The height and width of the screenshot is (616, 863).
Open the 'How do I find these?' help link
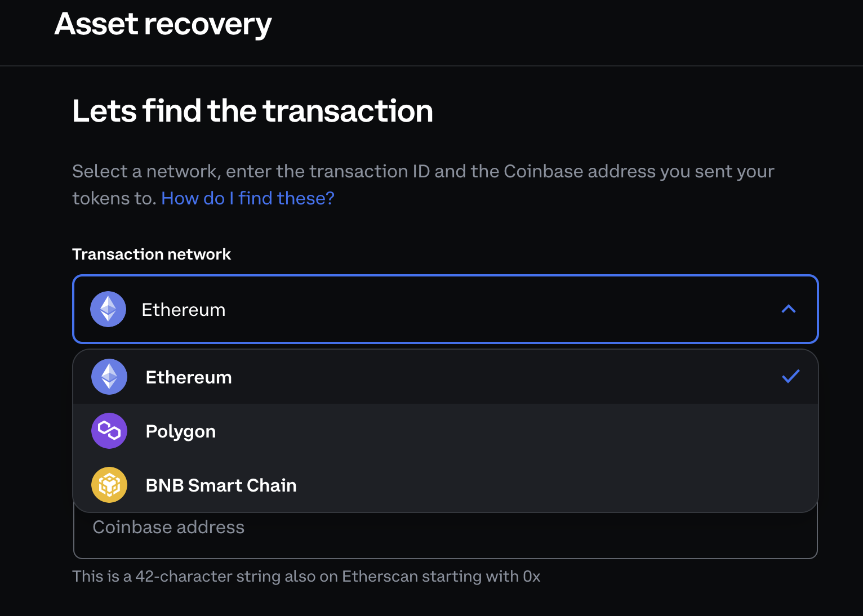(x=247, y=198)
